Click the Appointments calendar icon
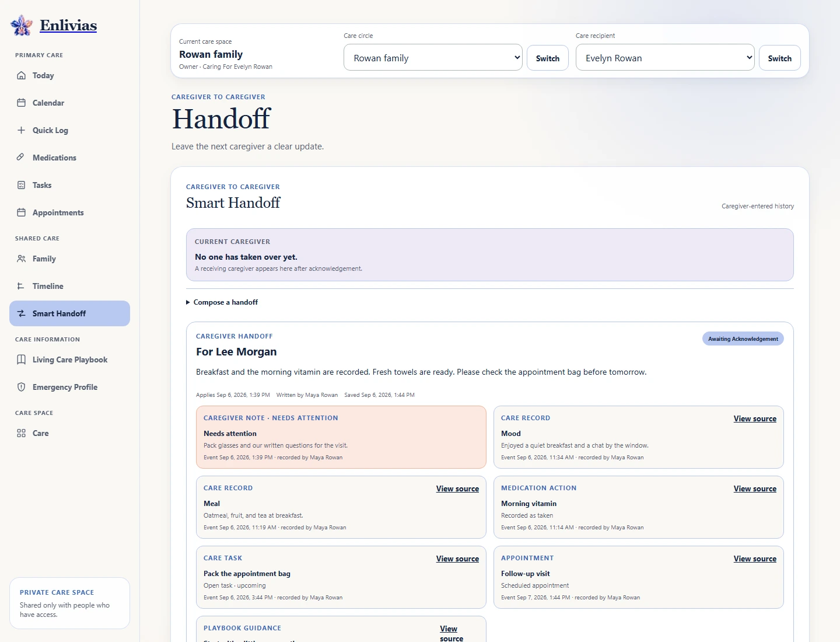 (x=21, y=212)
